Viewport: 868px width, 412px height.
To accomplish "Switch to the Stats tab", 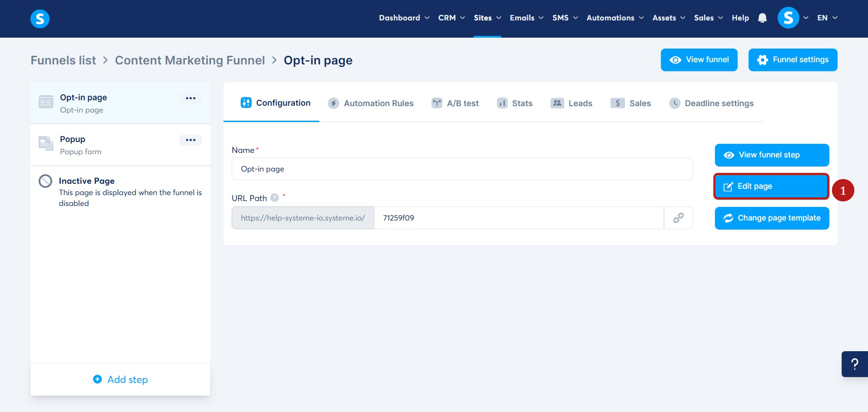I will point(515,103).
